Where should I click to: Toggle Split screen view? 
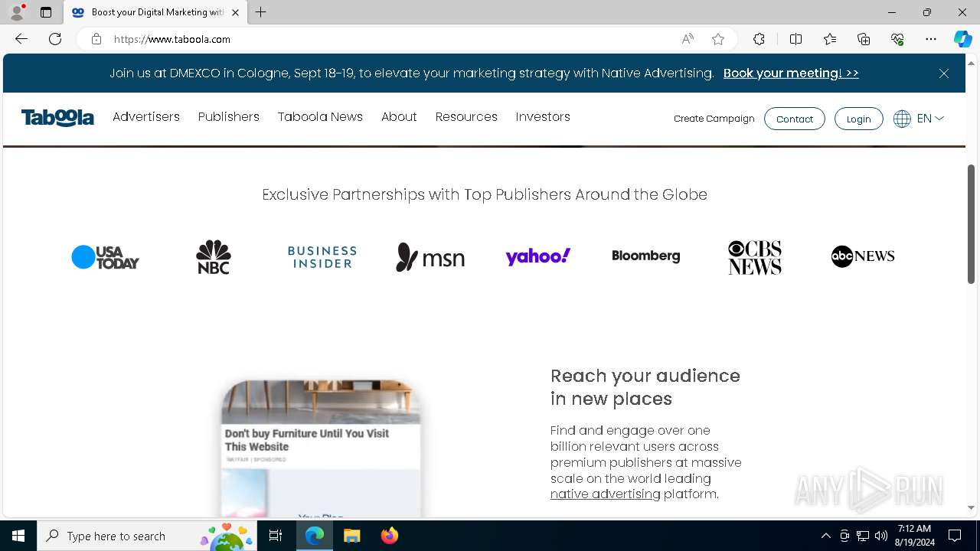795,39
